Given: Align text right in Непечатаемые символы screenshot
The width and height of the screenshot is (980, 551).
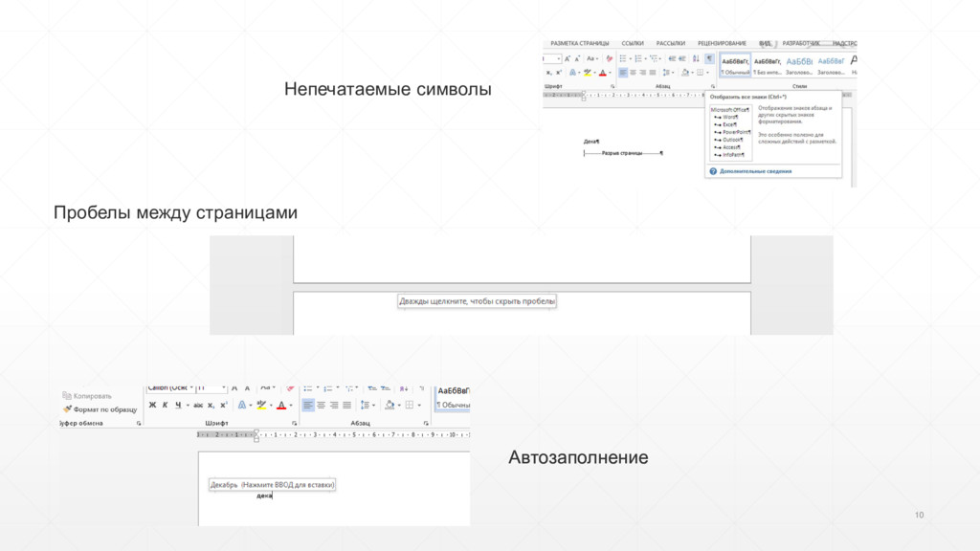Looking at the screenshot, I should [642, 73].
